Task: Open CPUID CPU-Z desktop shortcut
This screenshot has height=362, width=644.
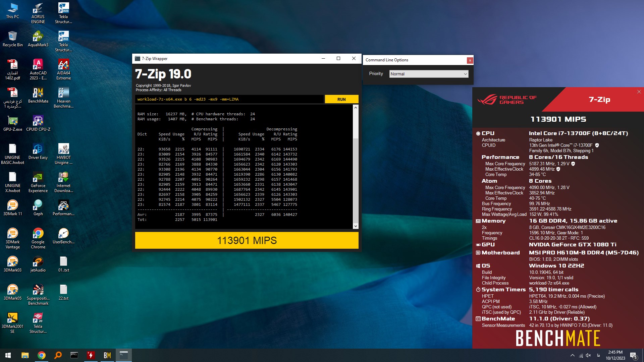Action: (x=38, y=123)
